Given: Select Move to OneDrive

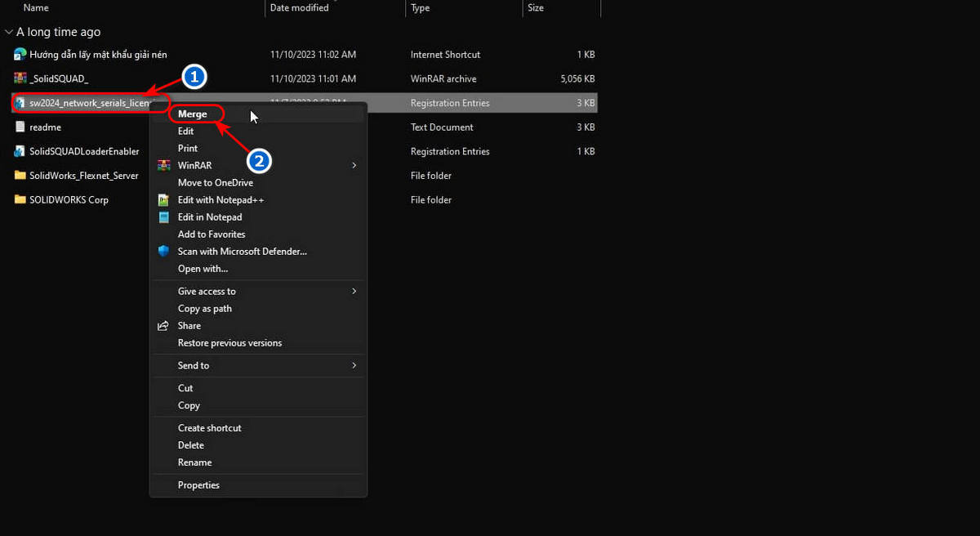Looking at the screenshot, I should [x=216, y=183].
